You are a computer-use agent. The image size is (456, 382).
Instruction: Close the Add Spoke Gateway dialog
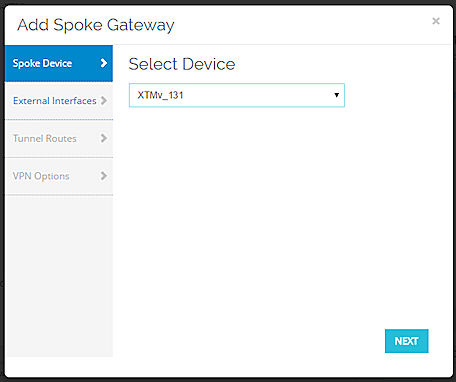[436, 21]
